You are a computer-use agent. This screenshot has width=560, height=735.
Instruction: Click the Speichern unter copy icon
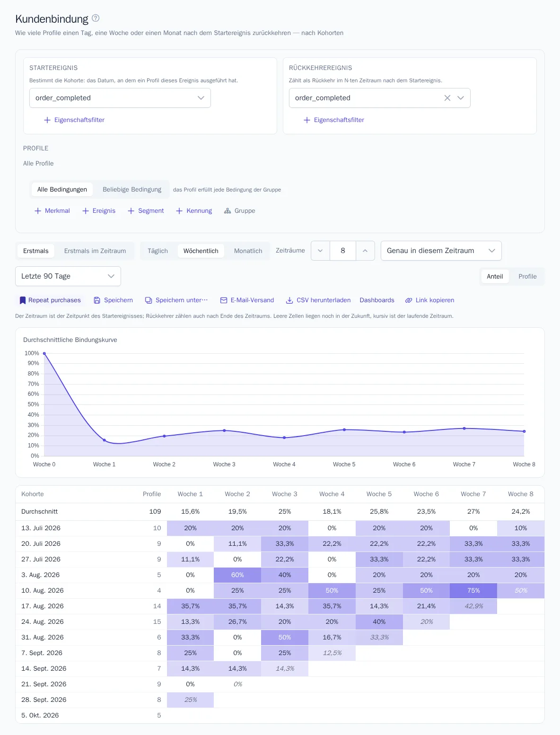(x=149, y=300)
